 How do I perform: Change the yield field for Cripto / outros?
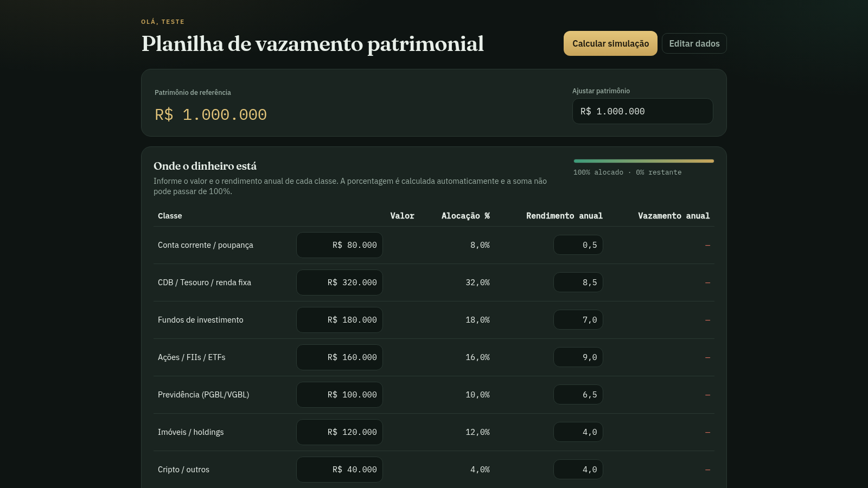tap(578, 470)
